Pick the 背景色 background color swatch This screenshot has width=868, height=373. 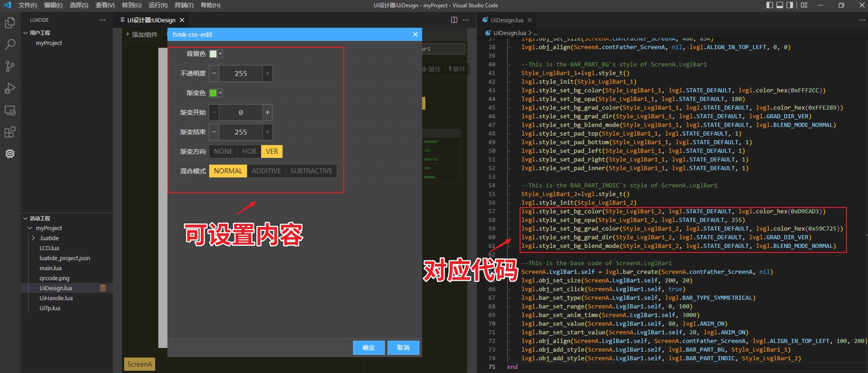(213, 54)
